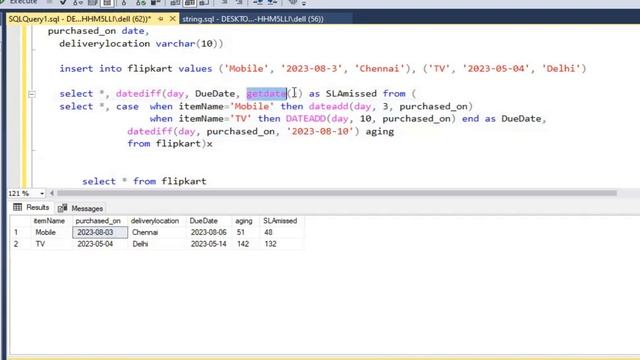Click the 2023-08-06 DueDate cell

(209, 232)
